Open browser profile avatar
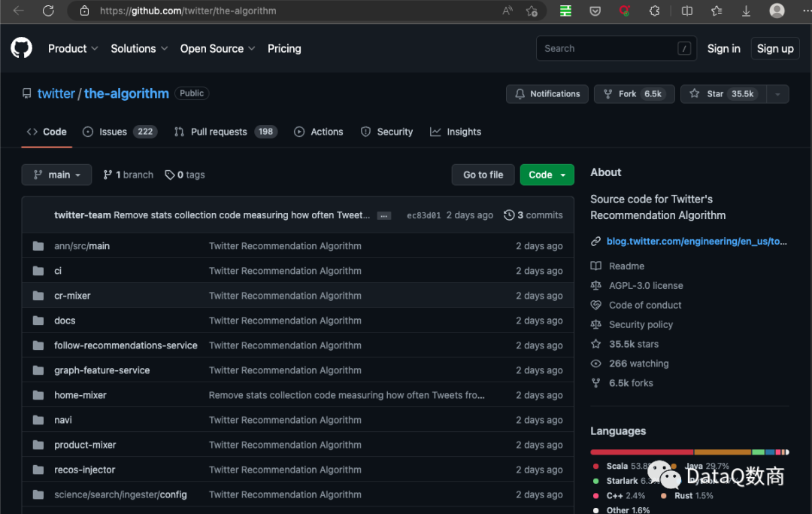 (x=777, y=11)
